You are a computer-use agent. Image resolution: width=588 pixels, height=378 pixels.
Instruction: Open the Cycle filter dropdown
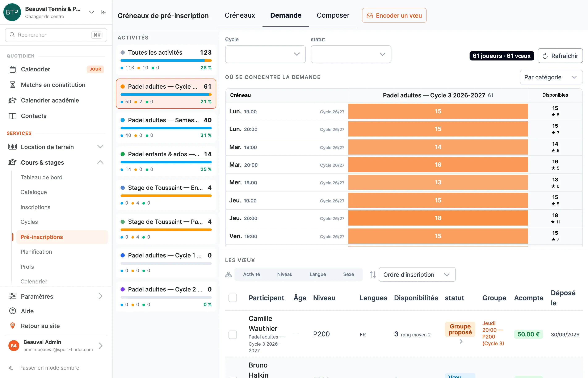point(265,54)
